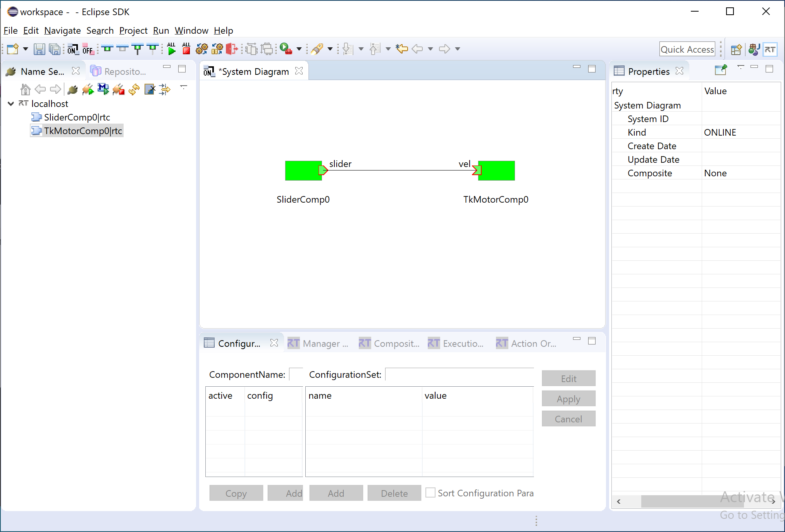Open the Project menu
Viewport: 785px width, 532px height.
point(133,31)
